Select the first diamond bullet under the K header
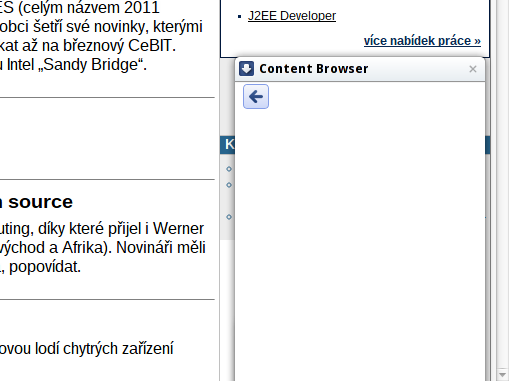Image resolution: width=509 pixels, height=381 pixels. click(229, 169)
